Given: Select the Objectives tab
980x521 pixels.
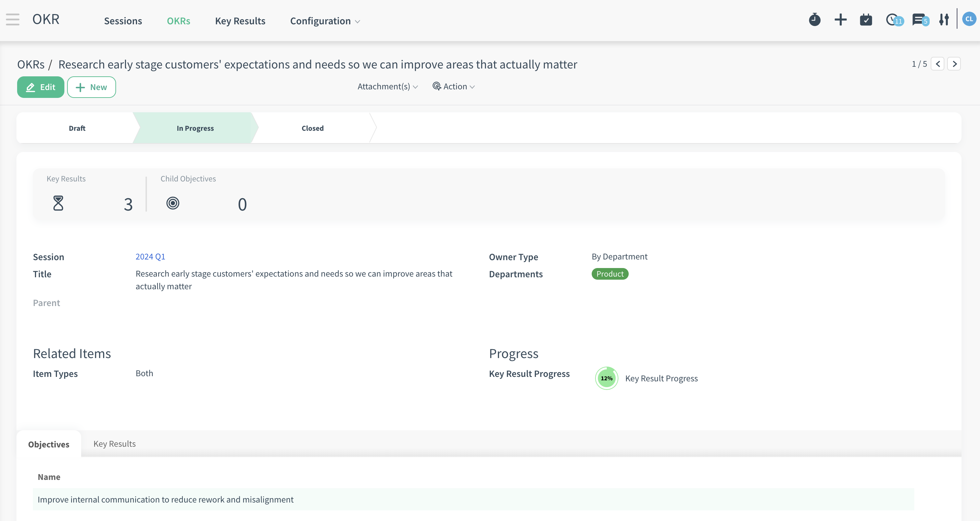Looking at the screenshot, I should [49, 444].
